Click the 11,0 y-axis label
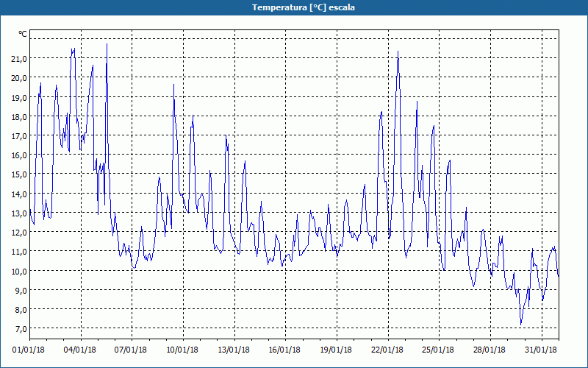This screenshot has height=368, width=588. click(x=20, y=252)
